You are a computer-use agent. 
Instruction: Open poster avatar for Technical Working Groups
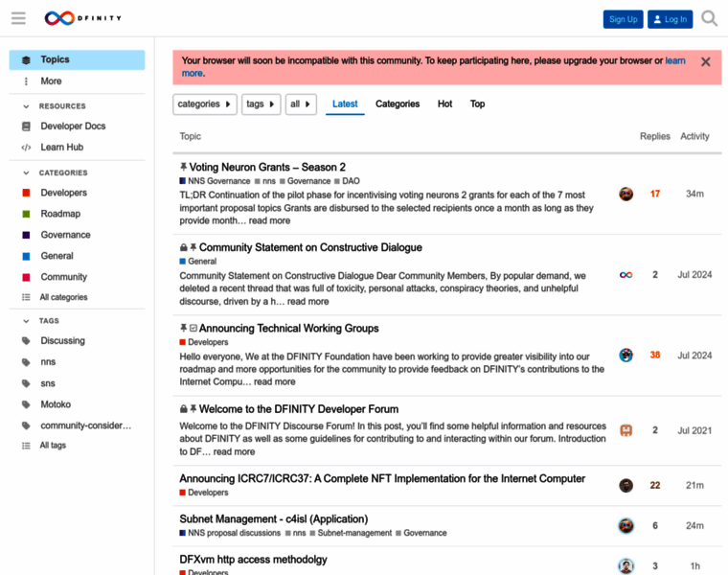(626, 356)
